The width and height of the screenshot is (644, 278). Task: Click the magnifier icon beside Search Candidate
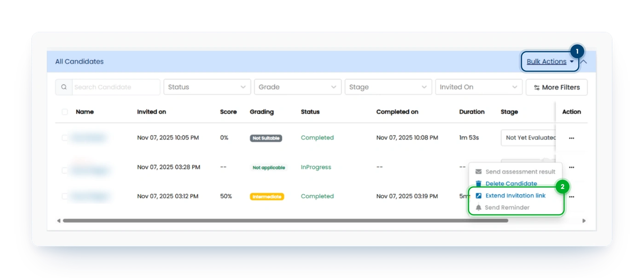64,87
